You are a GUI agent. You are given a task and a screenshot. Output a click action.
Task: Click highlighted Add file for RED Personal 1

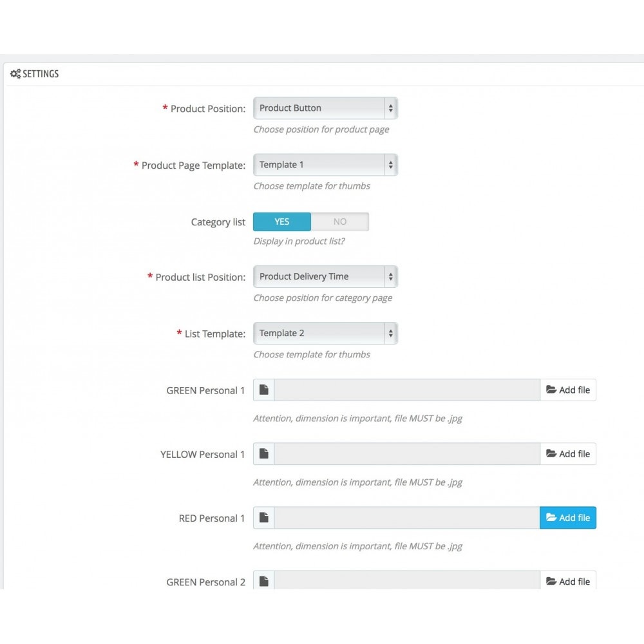pos(568,518)
